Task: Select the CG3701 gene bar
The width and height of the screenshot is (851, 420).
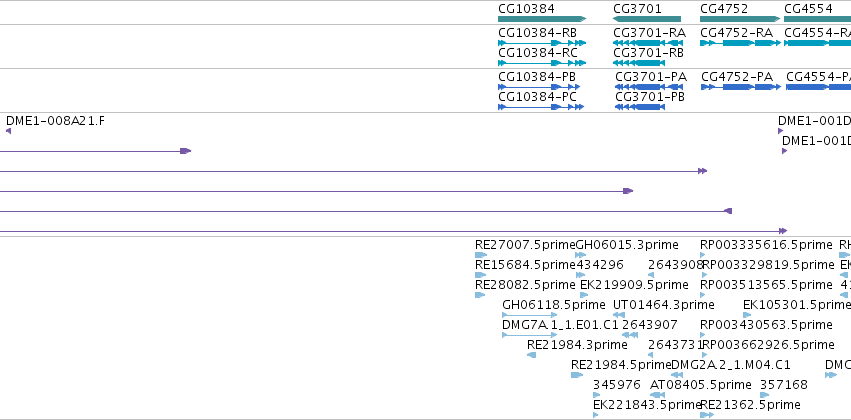Action: click(x=646, y=19)
